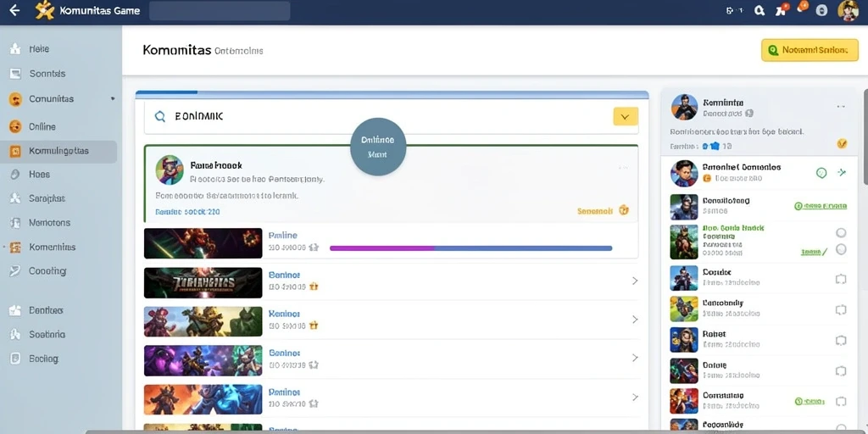Select the highlighted Komuningotas sidebar item
The width and height of the screenshot is (868, 434).
tap(58, 151)
